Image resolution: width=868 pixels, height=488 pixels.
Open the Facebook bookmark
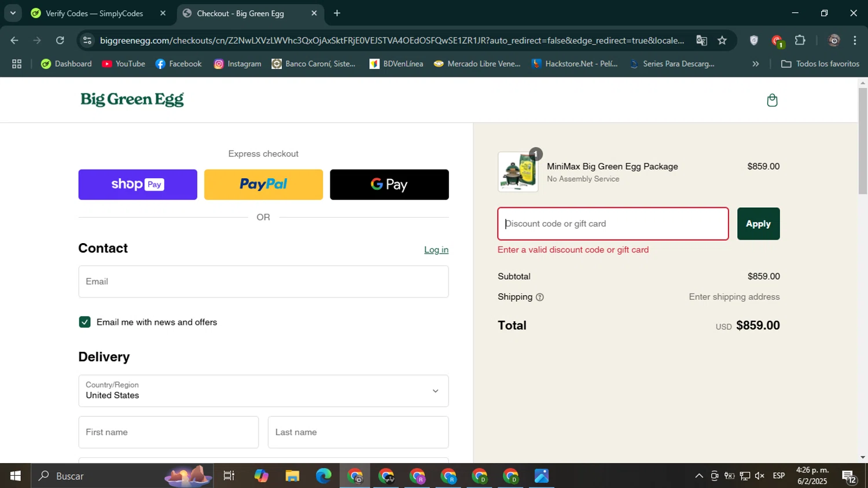click(178, 64)
